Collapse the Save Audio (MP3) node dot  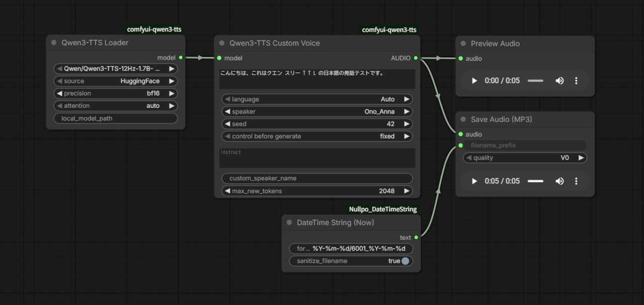[463, 120]
